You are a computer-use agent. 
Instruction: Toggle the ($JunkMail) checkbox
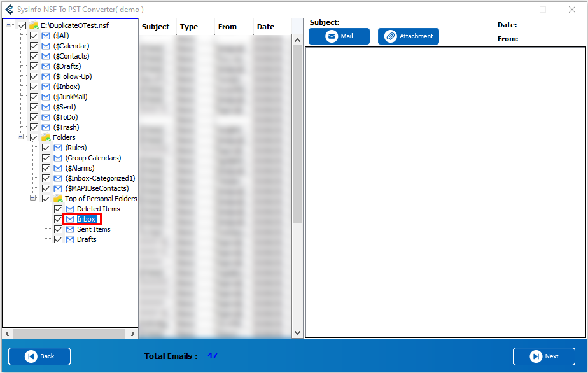coord(34,97)
